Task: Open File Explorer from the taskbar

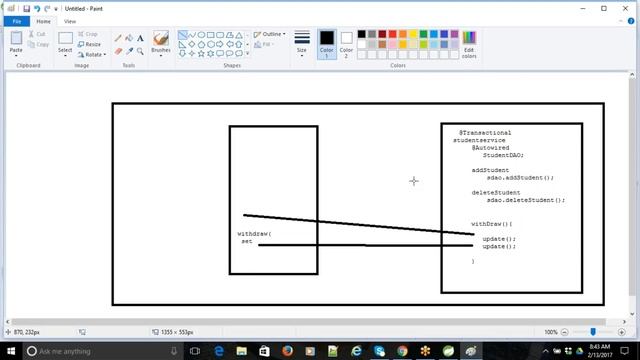Action: [242, 351]
